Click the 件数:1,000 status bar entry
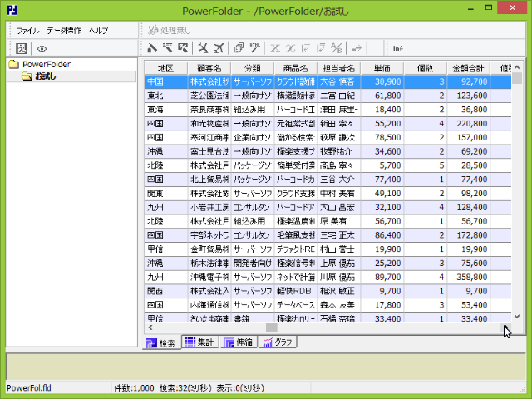Image resolution: width=532 pixels, height=399 pixels. click(x=134, y=388)
